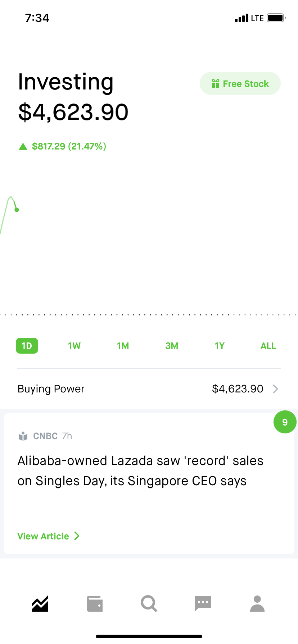Open the messages chat bubble icon

[203, 603]
